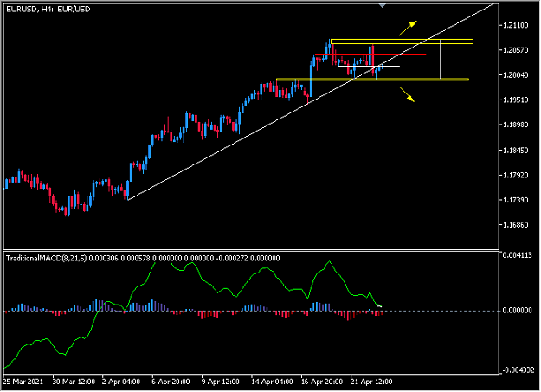
Task: Click the 30 Mar 12:00 time label
Action: click(x=74, y=382)
